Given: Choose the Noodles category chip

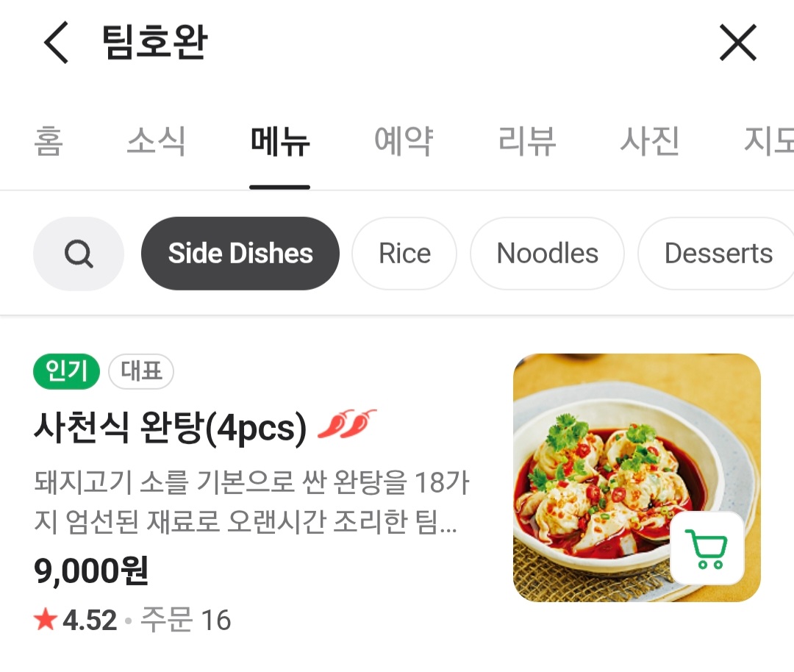Looking at the screenshot, I should tap(547, 254).
